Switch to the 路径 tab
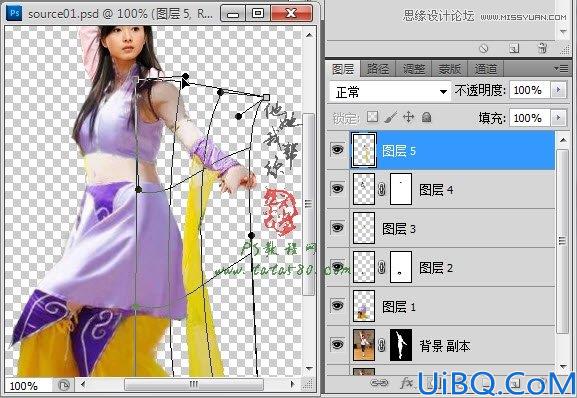 coord(378,69)
